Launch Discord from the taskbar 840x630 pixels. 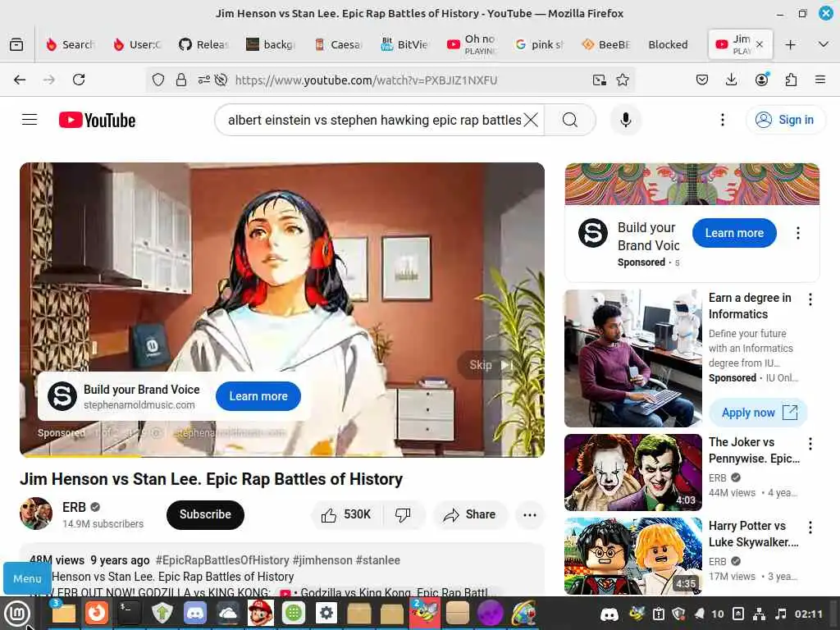coord(195,613)
